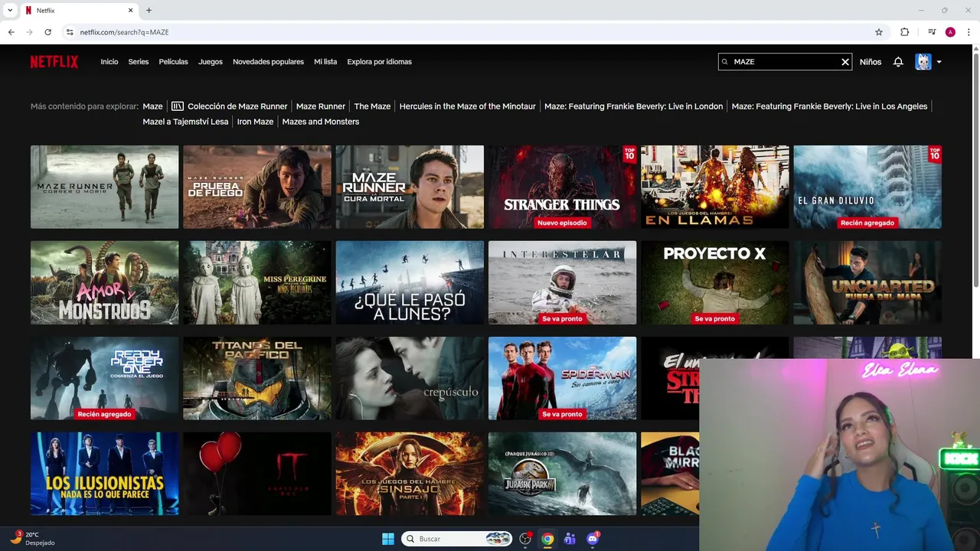Open the 'Maze Runner' suggestion
The height and width of the screenshot is (551, 980).
pyautogui.click(x=320, y=106)
